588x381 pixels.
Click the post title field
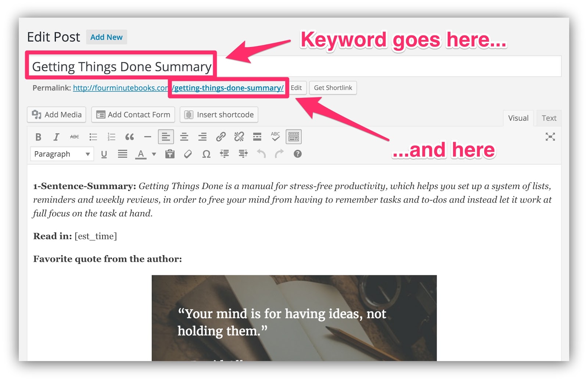(295, 66)
